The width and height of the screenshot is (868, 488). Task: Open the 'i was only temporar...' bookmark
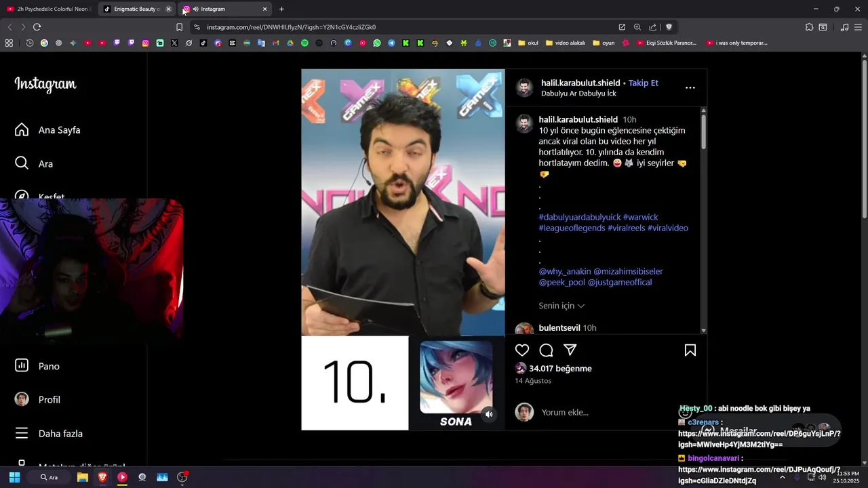click(x=736, y=43)
